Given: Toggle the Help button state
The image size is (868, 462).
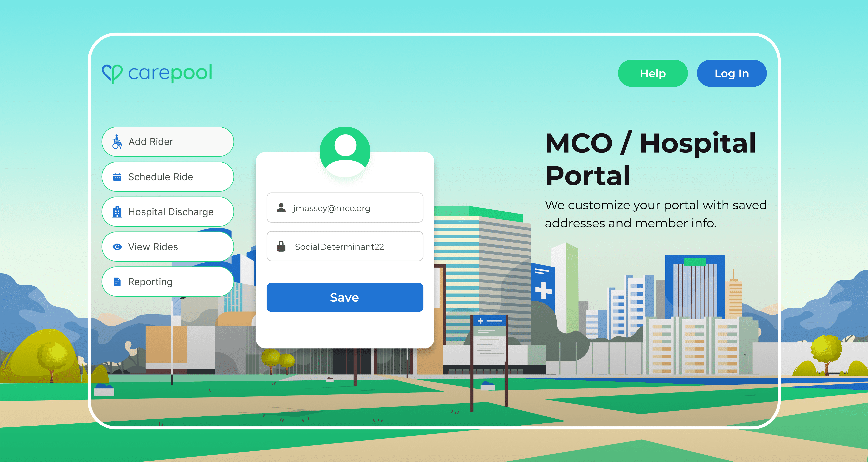Looking at the screenshot, I should tap(654, 74).
